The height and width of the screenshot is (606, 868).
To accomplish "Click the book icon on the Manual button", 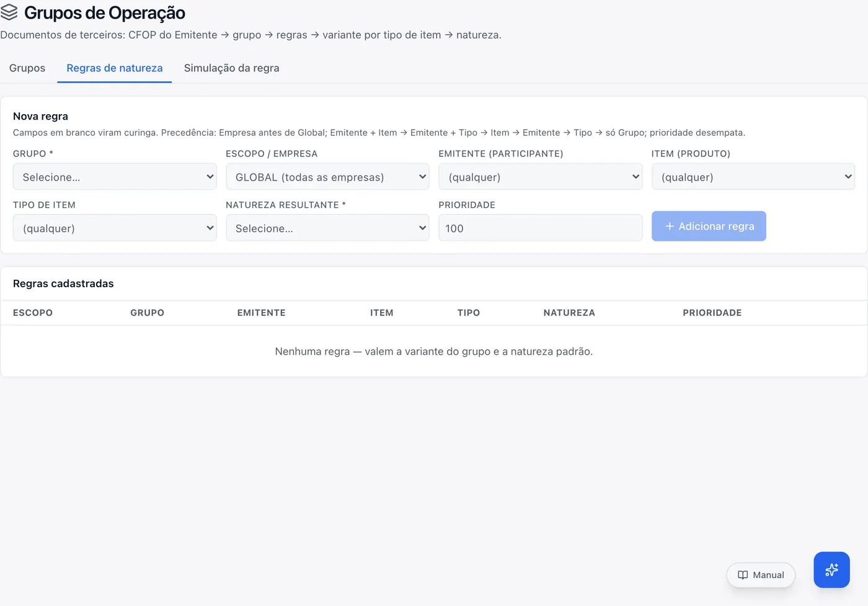I will pos(743,575).
